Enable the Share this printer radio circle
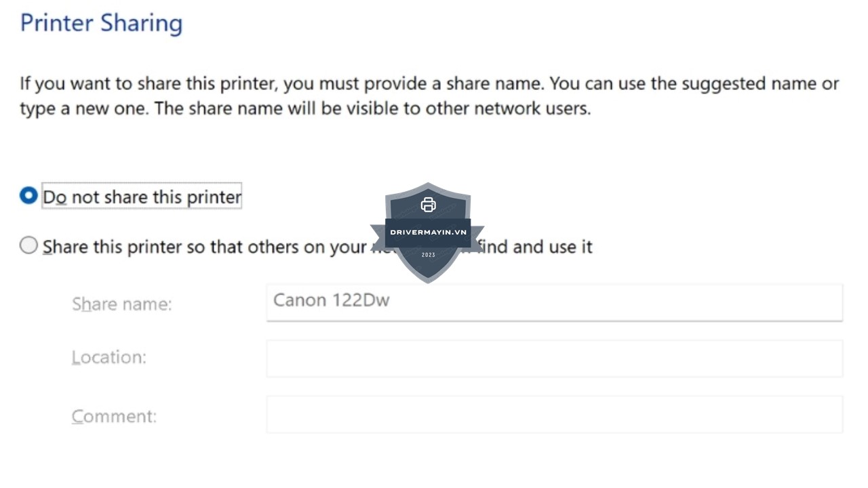Image resolution: width=868 pixels, height=488 pixels. point(28,245)
